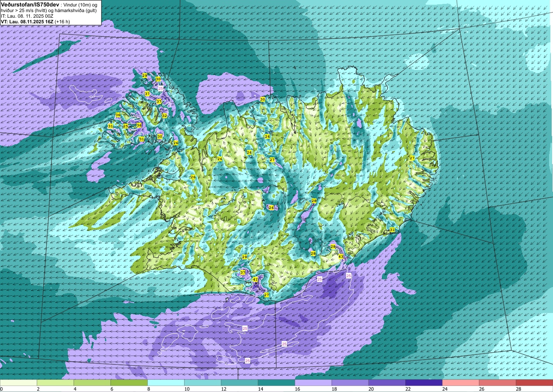Click the 24–26 m/s pink legend swatch

[461, 383]
